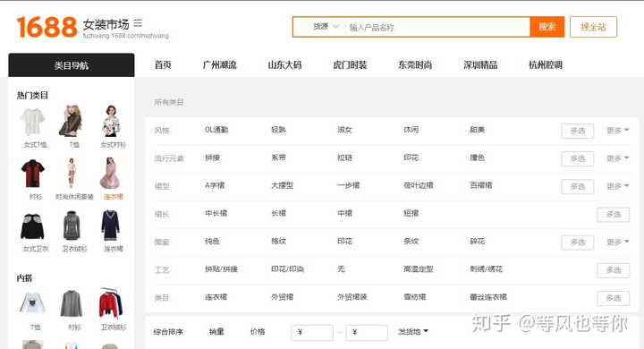Screen dimensions: 644x349
Task: Focus the 输入产品名称 search field
Action: point(437,27)
